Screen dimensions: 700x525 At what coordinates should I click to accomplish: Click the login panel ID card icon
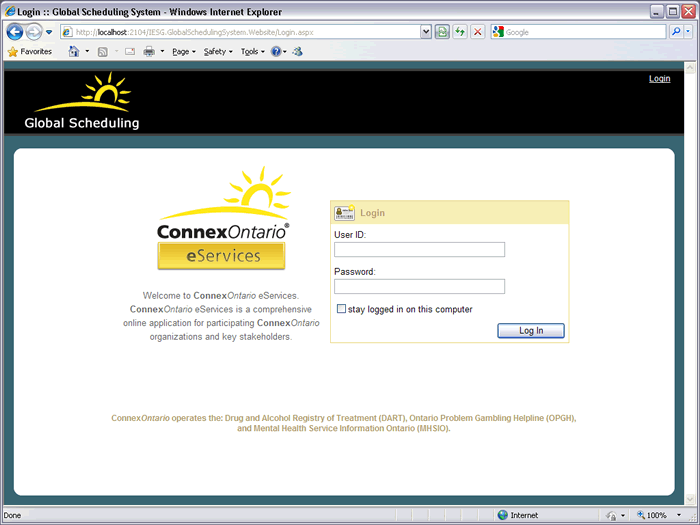344,213
